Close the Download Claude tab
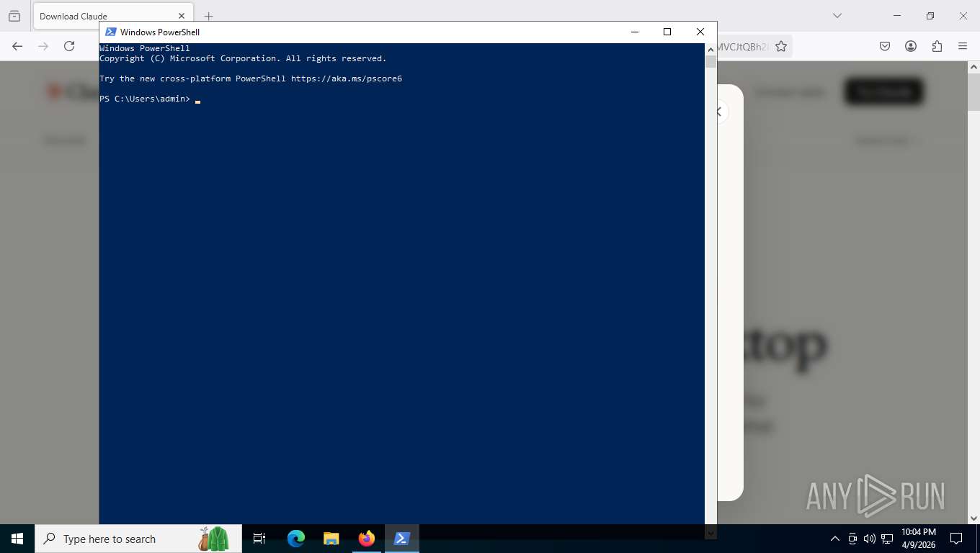 (x=182, y=16)
